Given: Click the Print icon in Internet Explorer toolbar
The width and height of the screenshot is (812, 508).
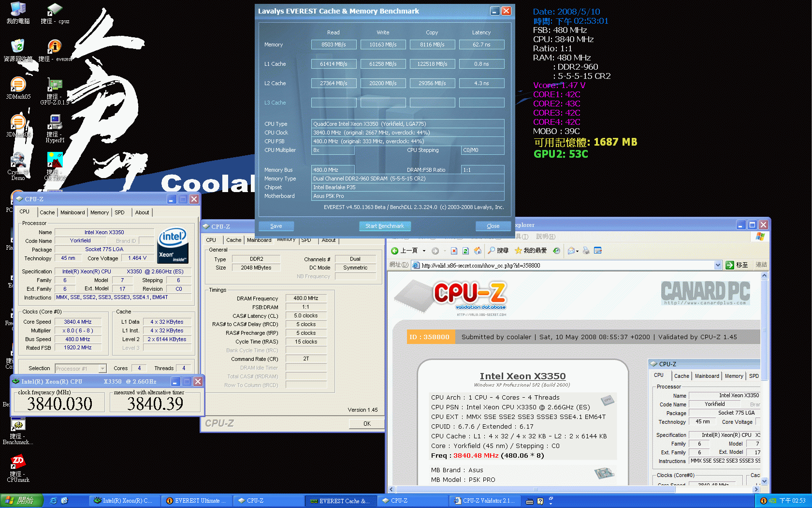Looking at the screenshot, I should pyautogui.click(x=586, y=251).
